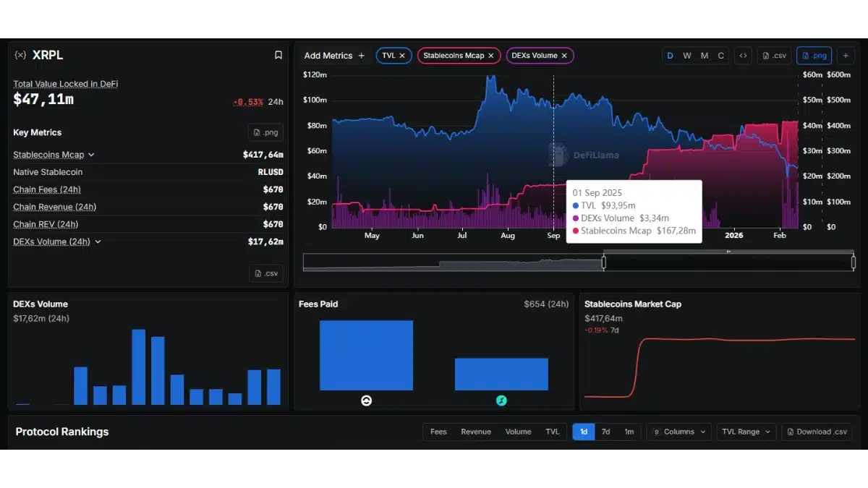Image resolution: width=868 pixels, height=488 pixels.
Task: Enable Cumulative view with the C toggle
Action: coord(720,55)
